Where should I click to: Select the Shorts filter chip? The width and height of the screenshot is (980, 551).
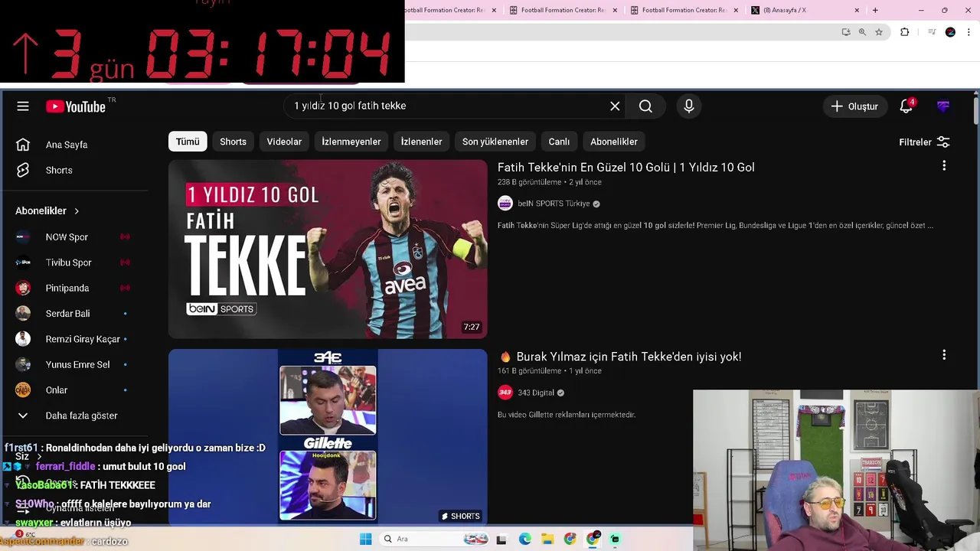(233, 142)
